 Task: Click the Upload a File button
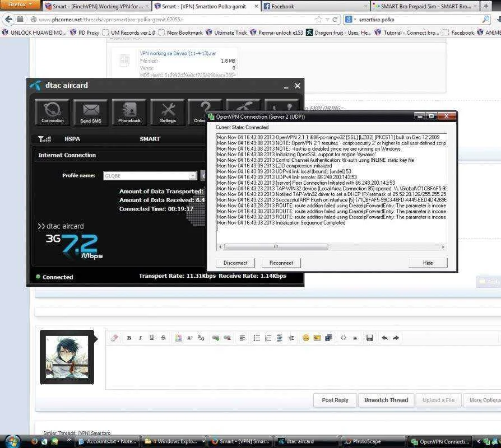tap(438, 400)
